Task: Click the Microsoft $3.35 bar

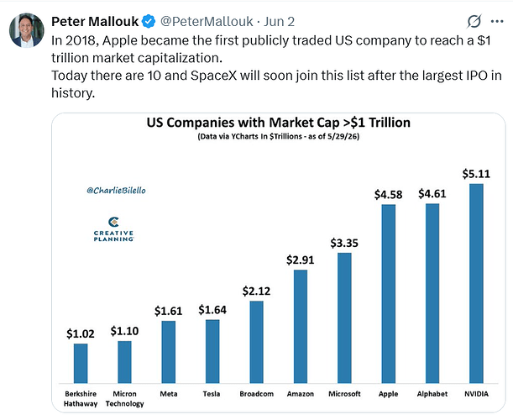Action: pyautogui.click(x=344, y=318)
